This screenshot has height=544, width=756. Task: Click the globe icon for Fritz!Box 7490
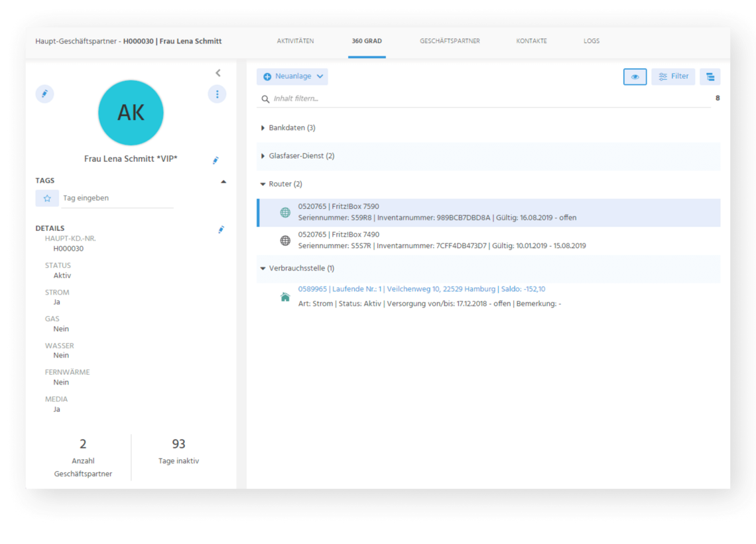click(285, 241)
